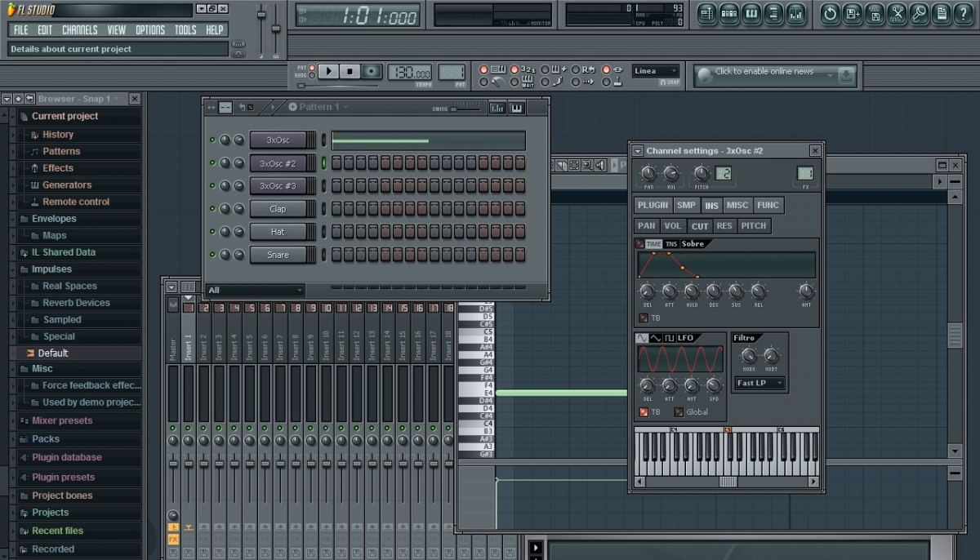The width and height of the screenshot is (980, 560).
Task: Select the square wave LFO shape icon
Action: tap(669, 338)
